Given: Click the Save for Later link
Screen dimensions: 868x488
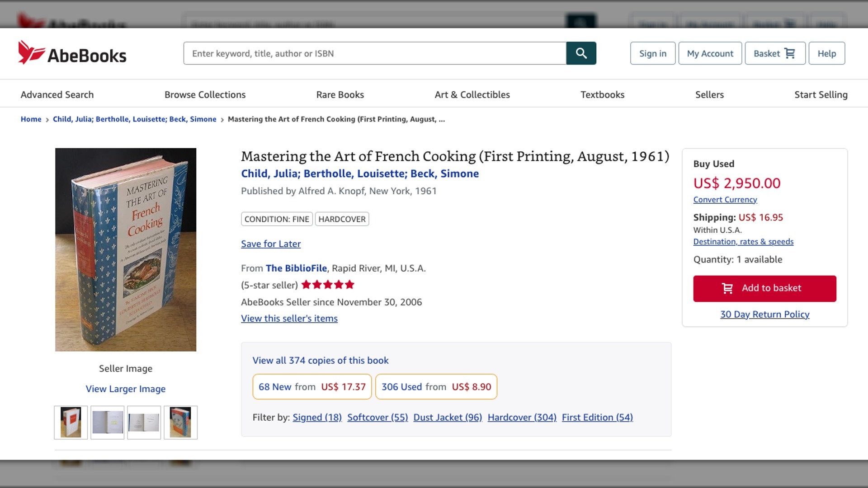Looking at the screenshot, I should tap(271, 244).
